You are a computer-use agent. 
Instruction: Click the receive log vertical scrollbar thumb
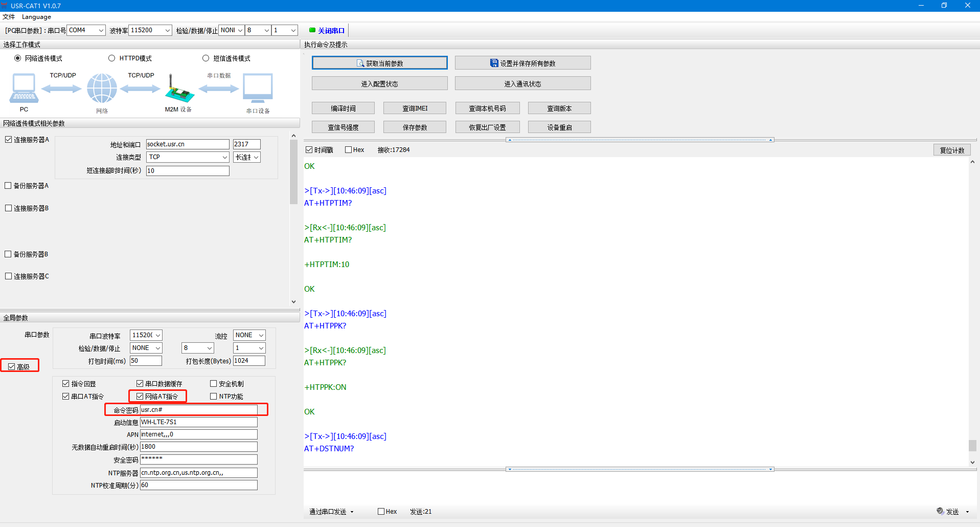pyautogui.click(x=972, y=445)
